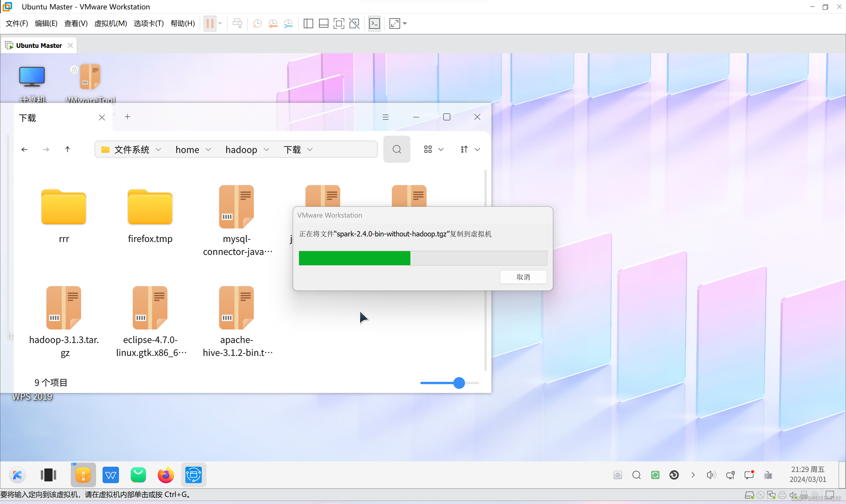Toggle unity mode toolbar icon
The width and height of the screenshot is (846, 504).
[354, 23]
